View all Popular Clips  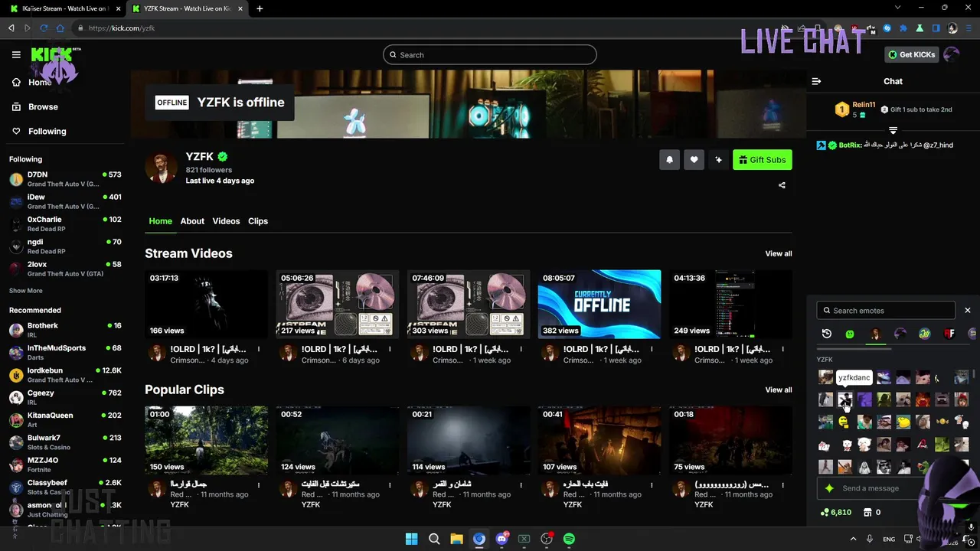click(x=779, y=390)
